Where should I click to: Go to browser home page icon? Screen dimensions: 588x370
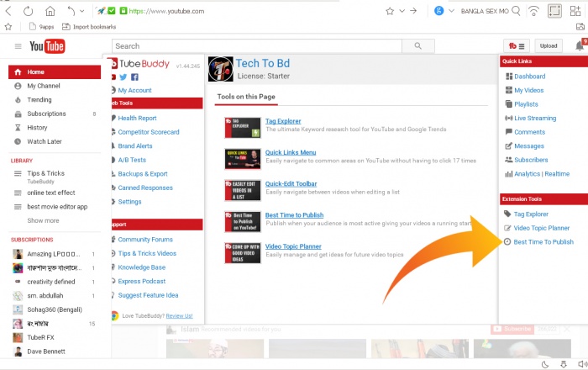pyautogui.click(x=50, y=11)
